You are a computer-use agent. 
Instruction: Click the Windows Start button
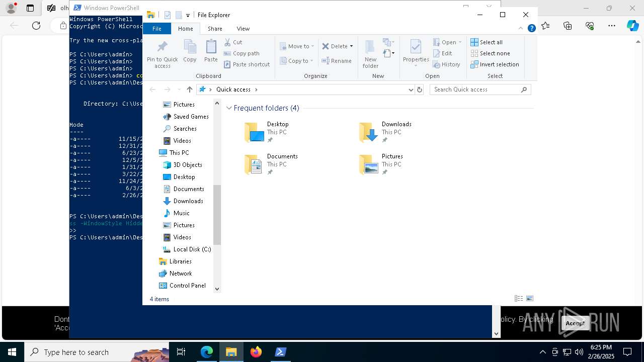pos(12,352)
